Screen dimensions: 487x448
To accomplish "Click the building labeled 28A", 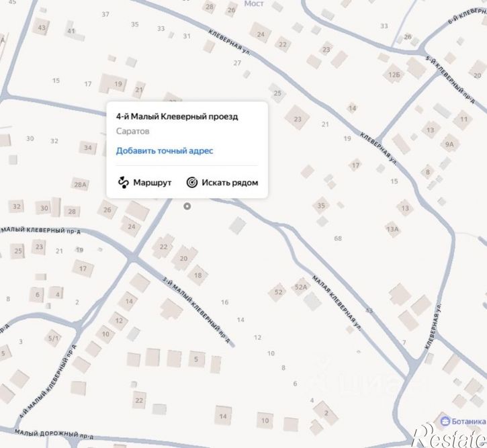I will 80,185.
